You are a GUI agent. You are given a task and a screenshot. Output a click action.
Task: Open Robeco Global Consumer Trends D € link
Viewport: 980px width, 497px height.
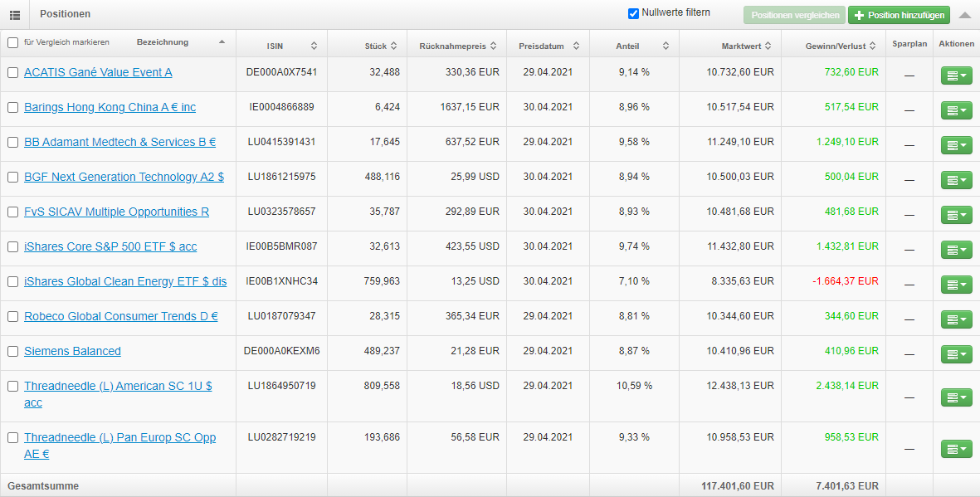coord(120,317)
